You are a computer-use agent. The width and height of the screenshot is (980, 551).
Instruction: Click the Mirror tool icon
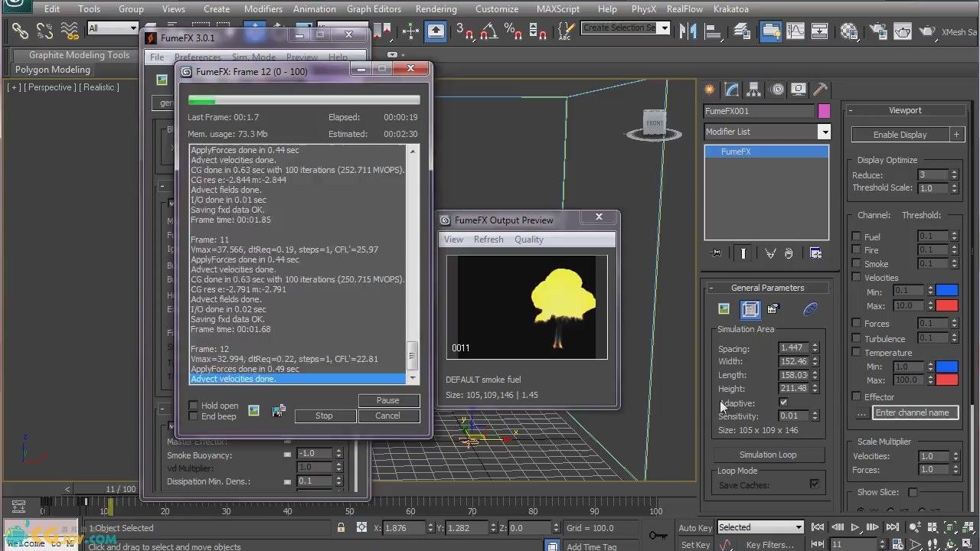point(689,31)
